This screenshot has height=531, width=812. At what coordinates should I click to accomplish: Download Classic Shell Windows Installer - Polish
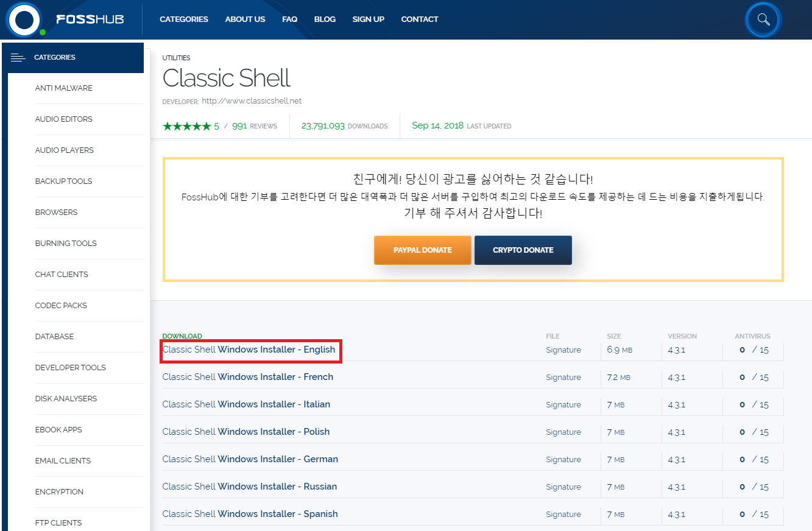pyautogui.click(x=246, y=432)
